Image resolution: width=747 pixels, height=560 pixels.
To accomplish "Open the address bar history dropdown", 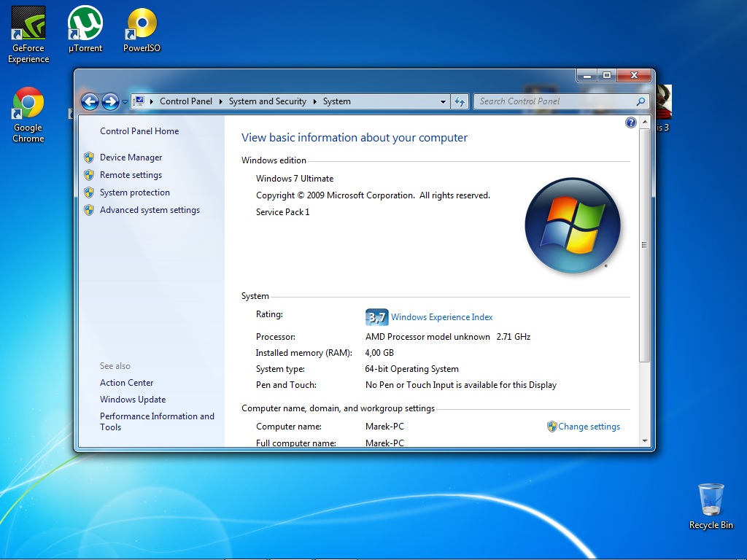I will tap(443, 101).
